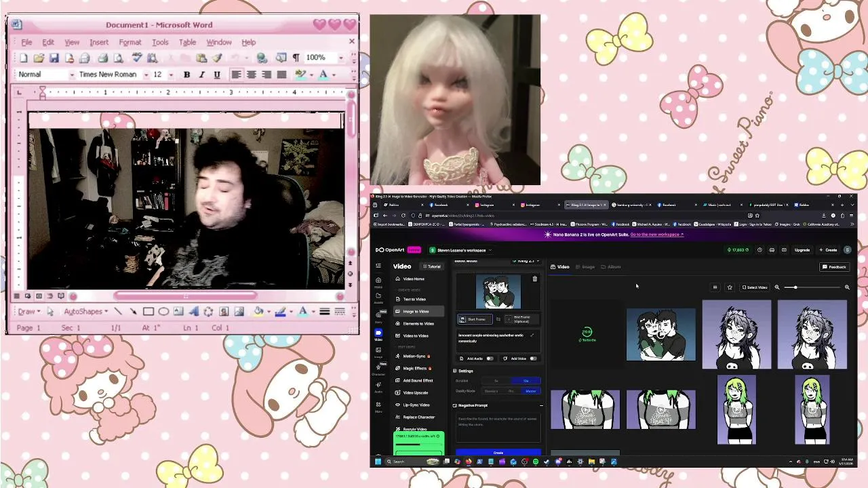Click the zoom-in magnifier beside gallery slider
This screenshot has width=868, height=488.
847,287
